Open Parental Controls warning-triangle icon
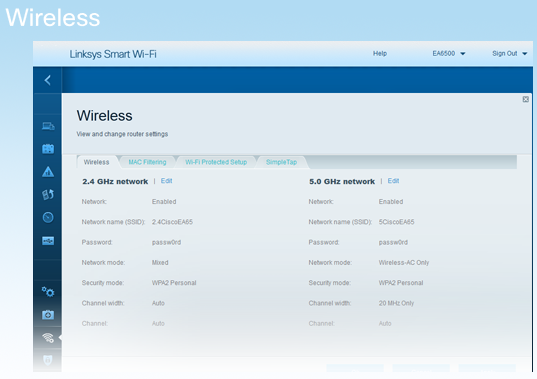Image resolution: width=537 pixels, height=379 pixels. [48, 172]
